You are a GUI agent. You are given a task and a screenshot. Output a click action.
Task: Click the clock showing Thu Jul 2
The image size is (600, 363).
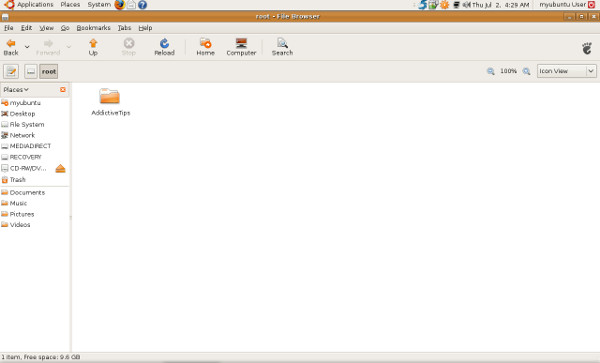point(501,5)
